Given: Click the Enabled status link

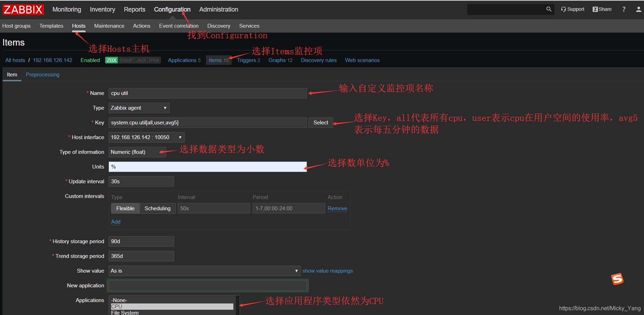Looking at the screenshot, I should pyautogui.click(x=90, y=60).
